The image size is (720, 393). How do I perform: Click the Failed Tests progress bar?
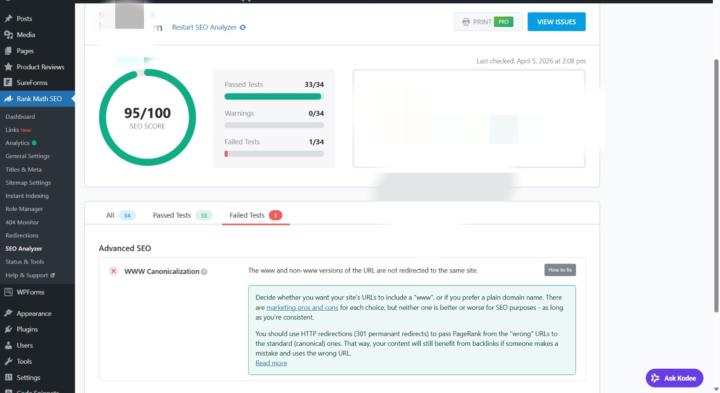coord(274,154)
